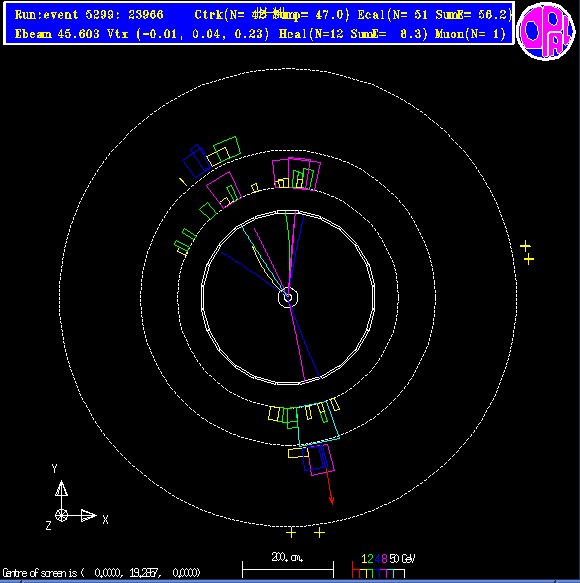Click the large green cluster at the upper left
The image size is (580, 583).
tap(227, 149)
